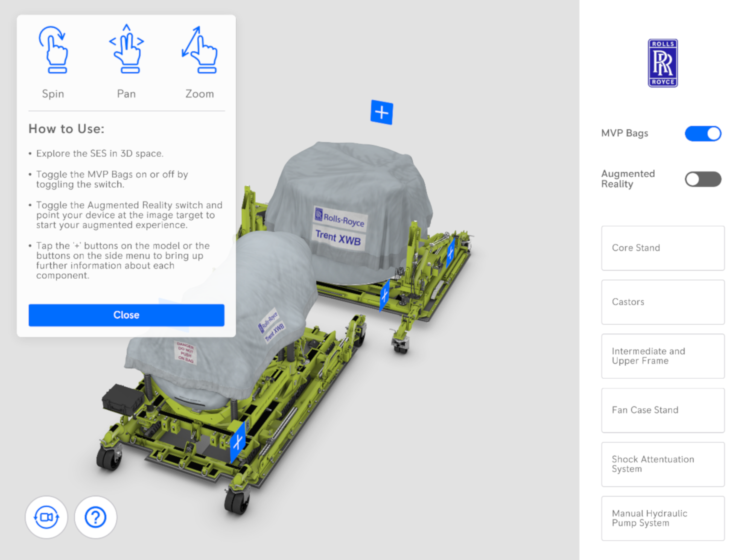Open Castors information
This screenshot has height=560, width=747.
click(x=663, y=302)
